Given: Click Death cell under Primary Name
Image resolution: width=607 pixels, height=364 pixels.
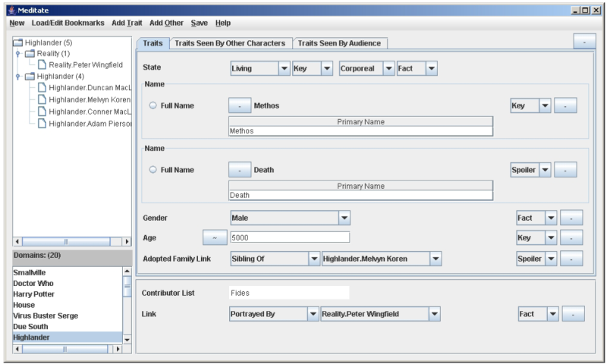Looking at the screenshot, I should [360, 196].
